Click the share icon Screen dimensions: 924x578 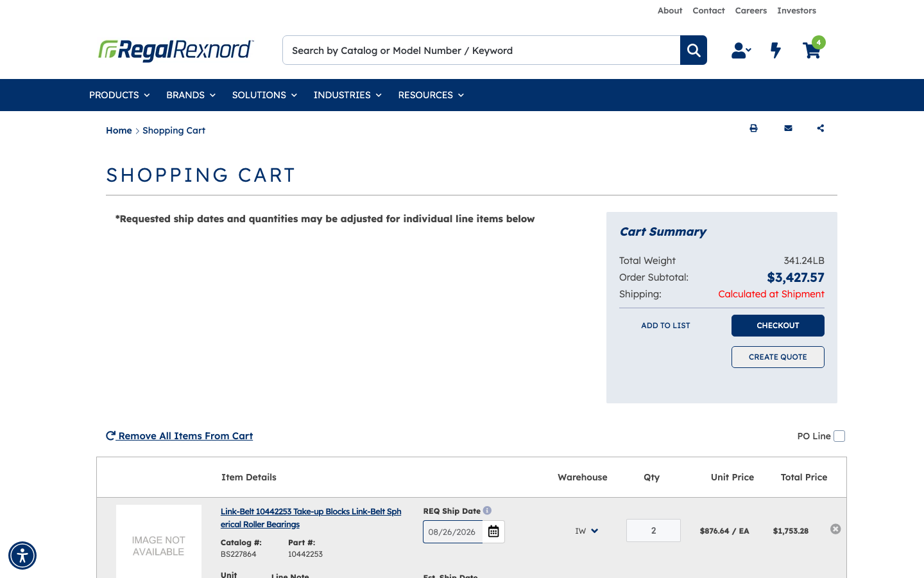(821, 128)
